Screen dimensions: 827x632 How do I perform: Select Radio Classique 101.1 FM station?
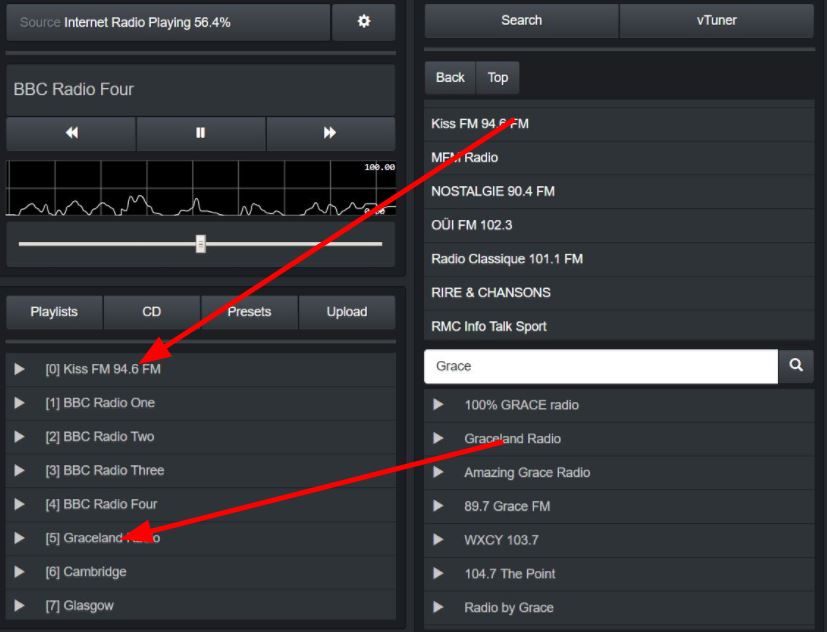[x=619, y=259]
